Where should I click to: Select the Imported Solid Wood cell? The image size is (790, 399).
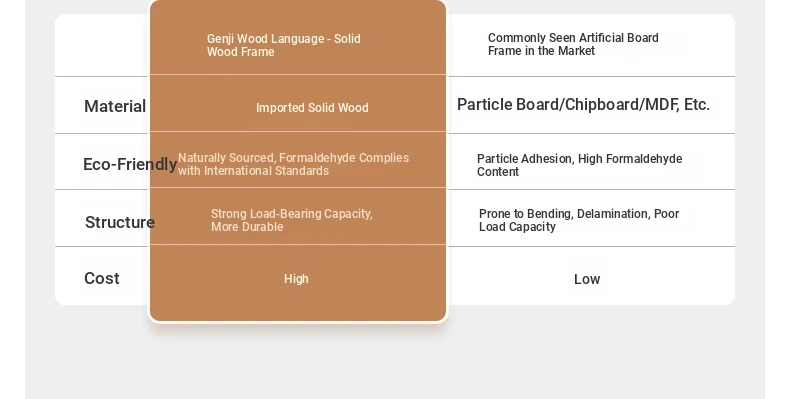point(312,108)
